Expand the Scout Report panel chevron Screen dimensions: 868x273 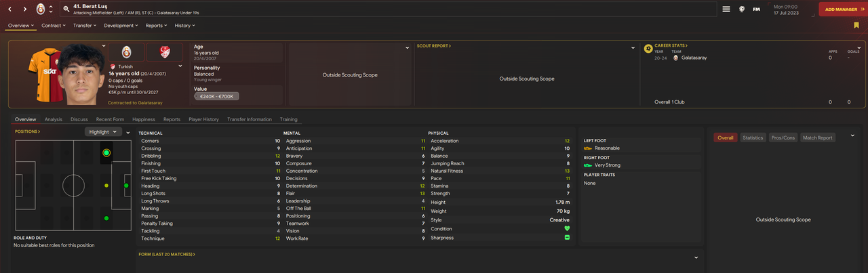pyautogui.click(x=633, y=47)
